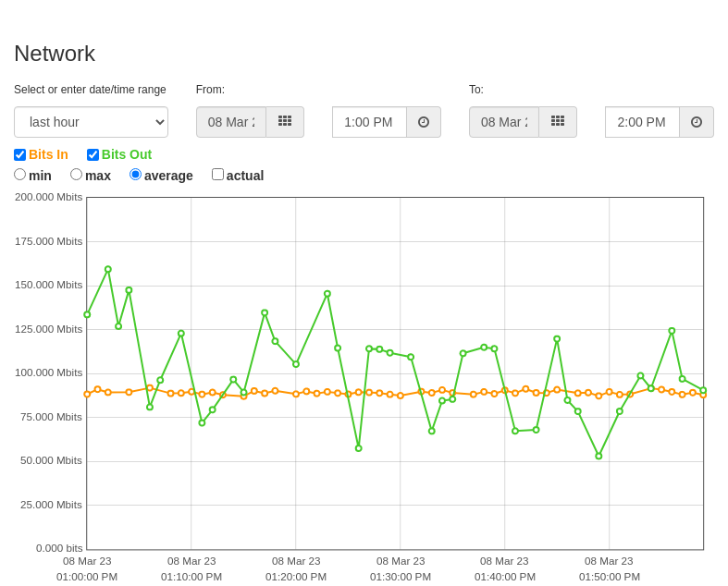Click the From date field showing 08 Mar

coord(231,122)
